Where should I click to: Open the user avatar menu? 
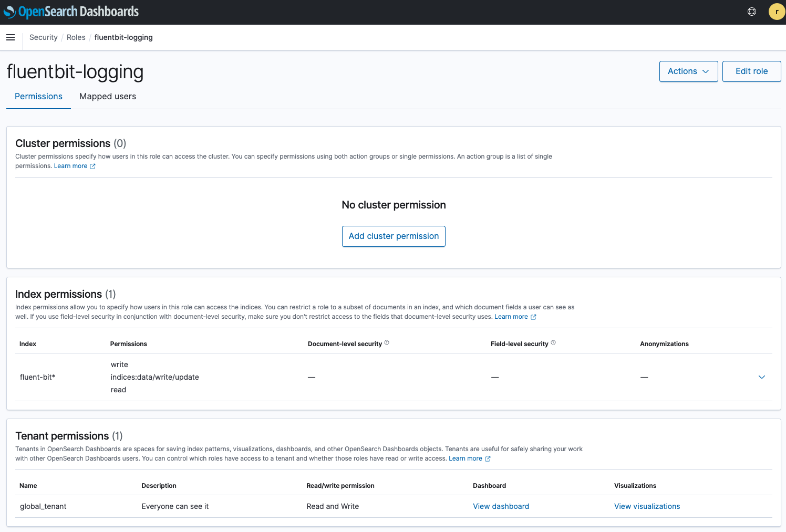[777, 12]
